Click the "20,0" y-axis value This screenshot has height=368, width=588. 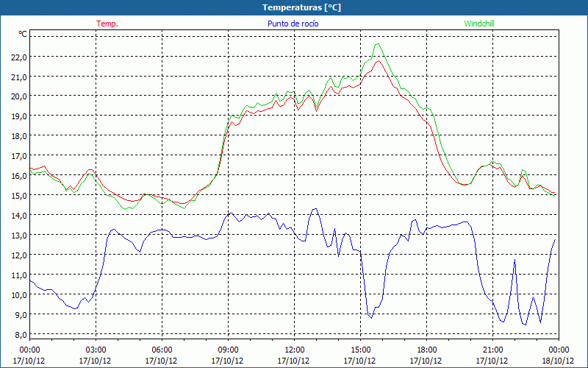pyautogui.click(x=19, y=96)
